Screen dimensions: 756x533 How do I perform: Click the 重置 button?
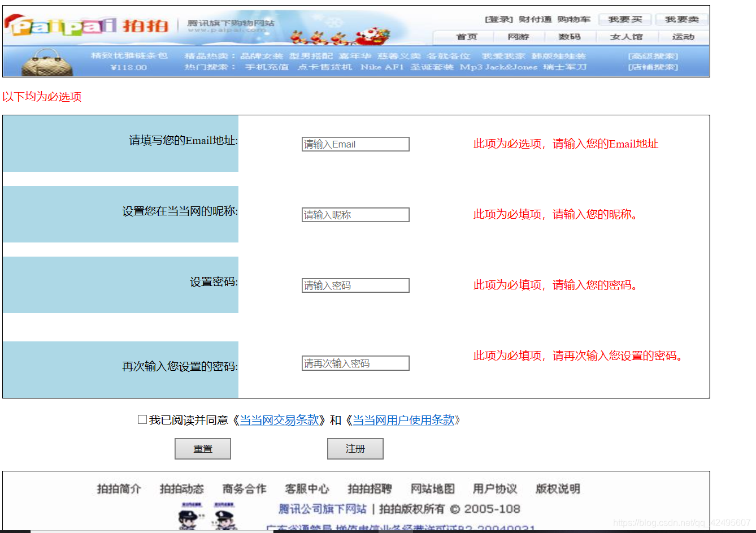[x=202, y=448]
